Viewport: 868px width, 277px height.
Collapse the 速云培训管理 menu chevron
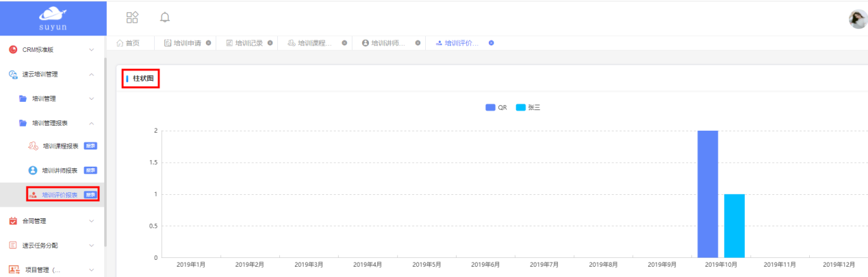[92, 74]
